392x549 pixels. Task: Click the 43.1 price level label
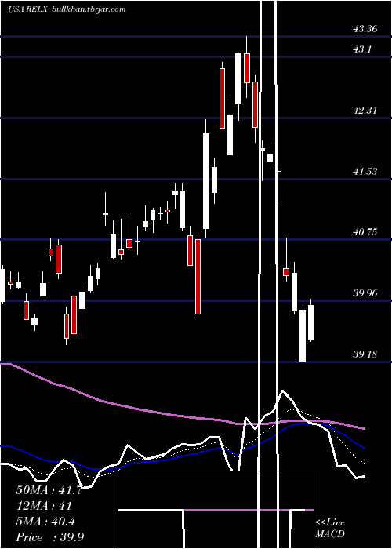pos(362,49)
